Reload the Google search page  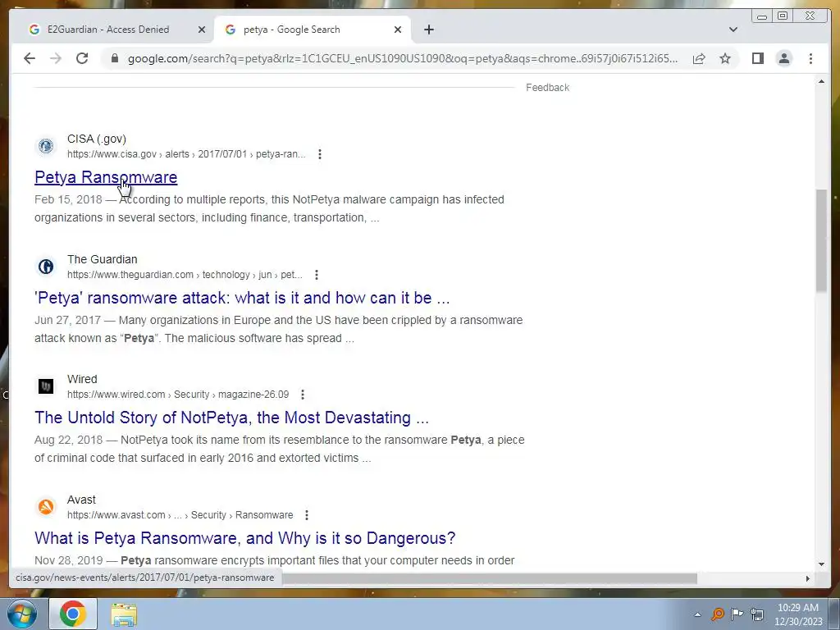pos(82,58)
